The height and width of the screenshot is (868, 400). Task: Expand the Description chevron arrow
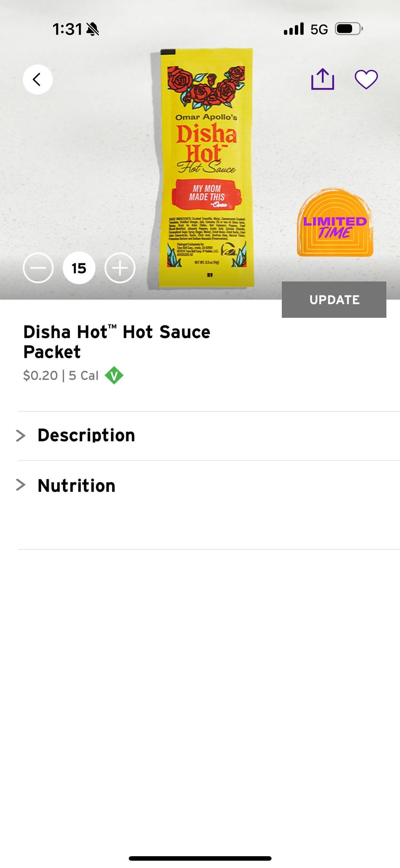point(21,435)
